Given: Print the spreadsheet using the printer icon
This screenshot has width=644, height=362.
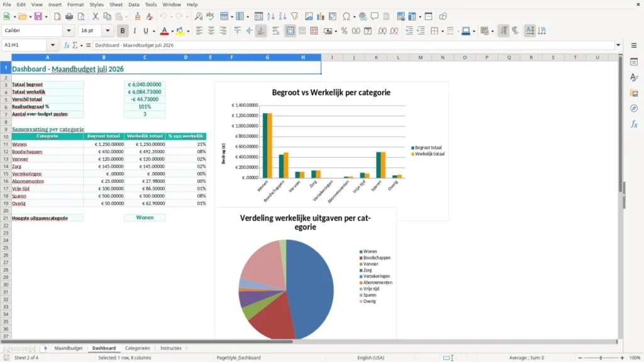Looking at the screenshot, I should tap(69, 16).
